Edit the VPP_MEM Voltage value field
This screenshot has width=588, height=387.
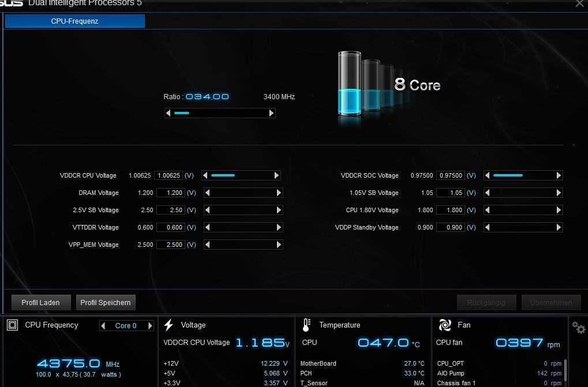click(170, 245)
